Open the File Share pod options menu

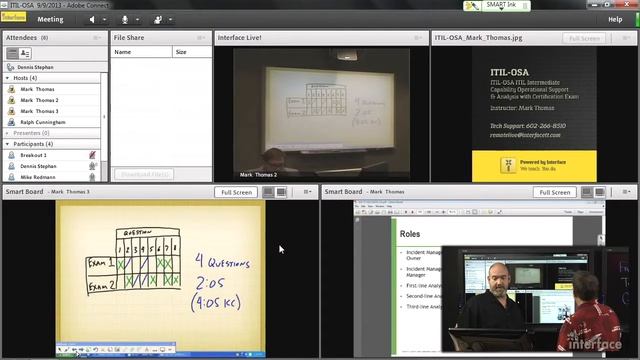pos(201,38)
